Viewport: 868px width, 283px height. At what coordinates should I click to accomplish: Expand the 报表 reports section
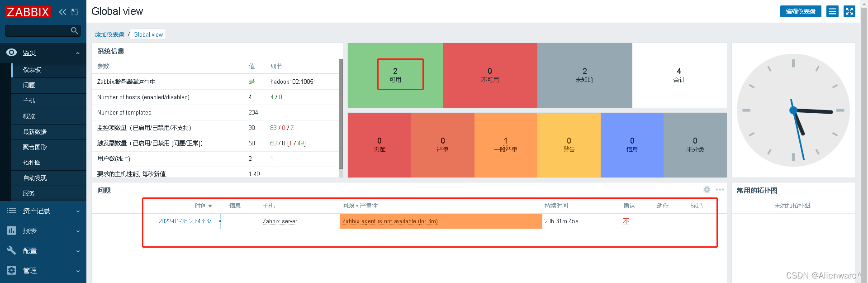(43, 231)
